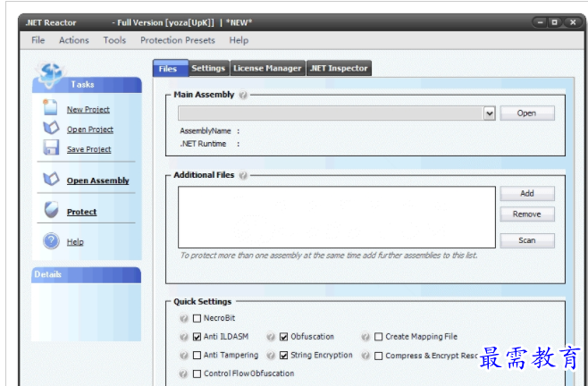The image size is (588, 386).
Task: Click inside the Additional Files list box
Action: click(x=337, y=217)
